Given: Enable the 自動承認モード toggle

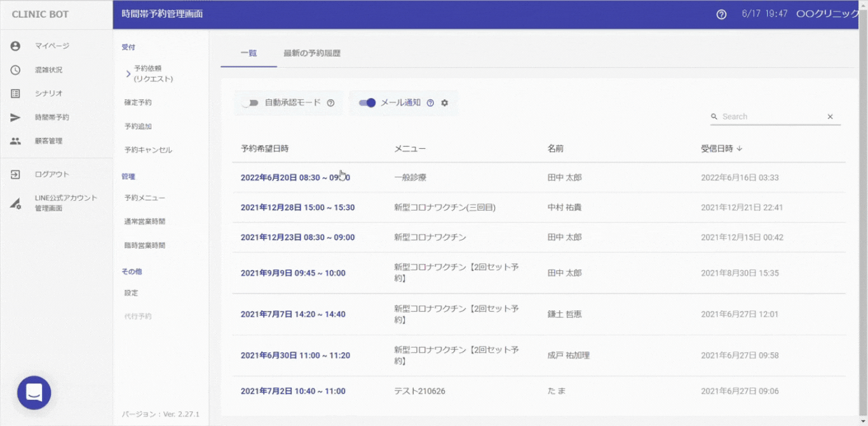Looking at the screenshot, I should pos(250,103).
